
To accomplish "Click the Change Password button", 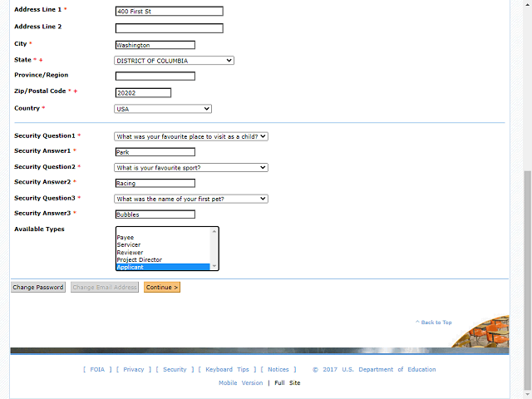I will pos(38,288).
